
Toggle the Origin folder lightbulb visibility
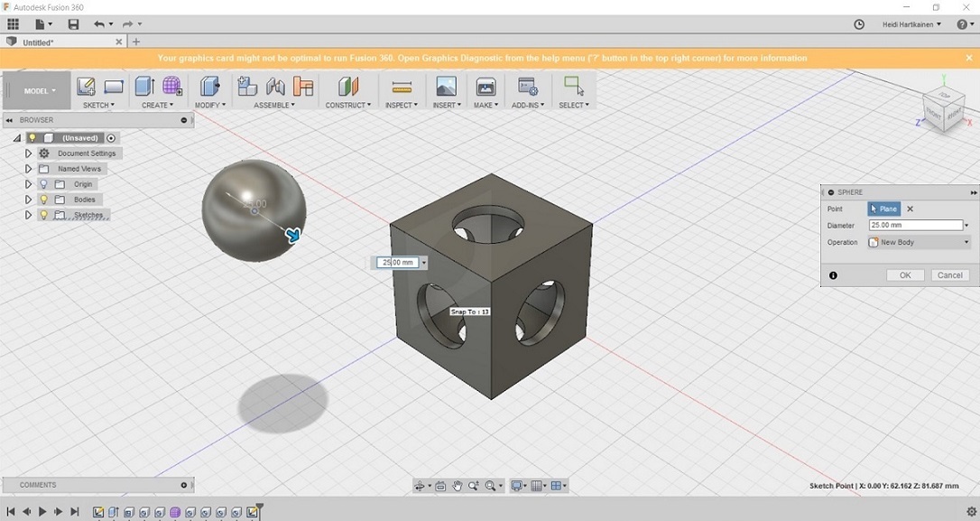coord(43,184)
